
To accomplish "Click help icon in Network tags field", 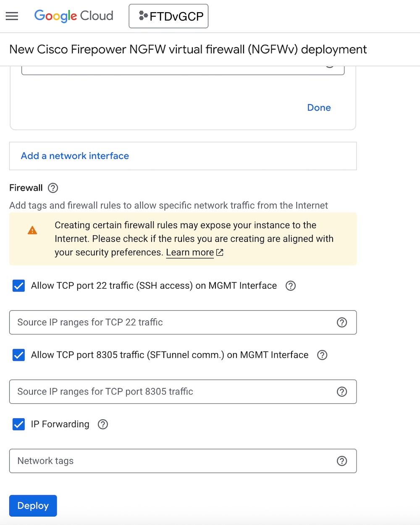I will click(342, 461).
